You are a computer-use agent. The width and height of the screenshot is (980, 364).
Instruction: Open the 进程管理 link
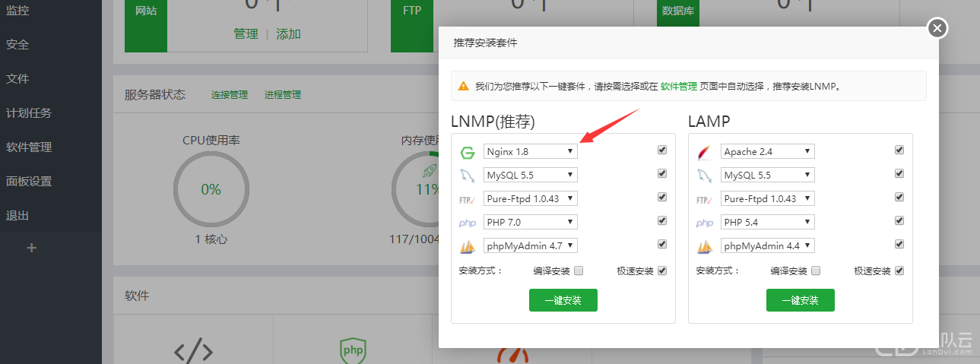pyautogui.click(x=283, y=95)
